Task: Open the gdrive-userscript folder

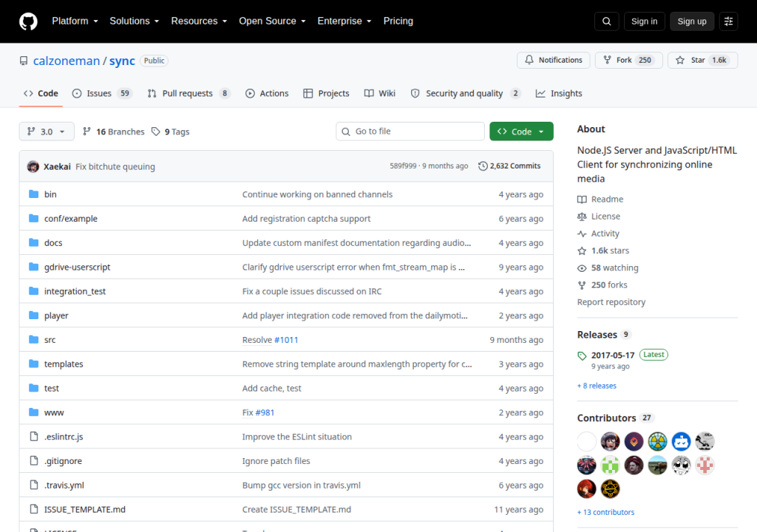Action: [x=77, y=267]
